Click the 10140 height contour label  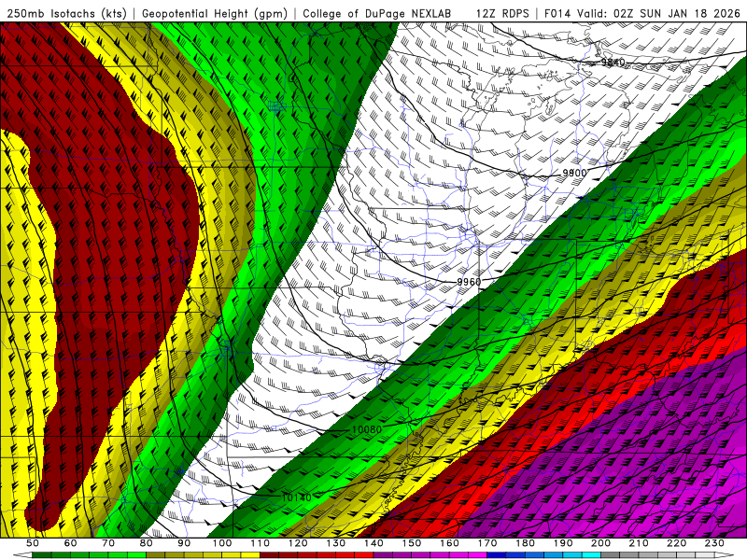click(296, 497)
